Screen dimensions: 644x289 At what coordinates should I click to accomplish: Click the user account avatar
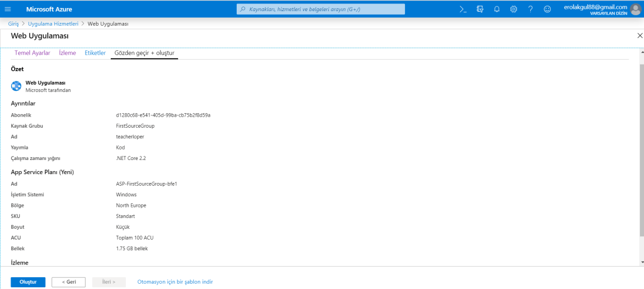(635, 9)
